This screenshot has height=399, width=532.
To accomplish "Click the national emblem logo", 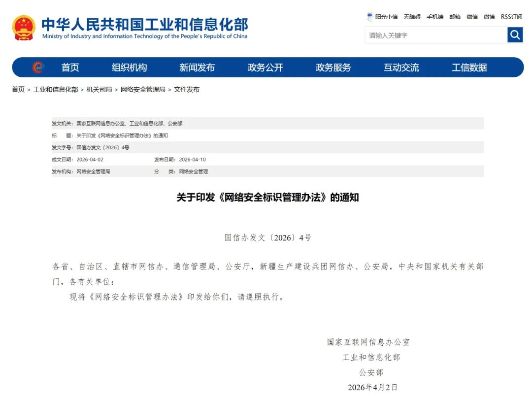I will (24, 28).
